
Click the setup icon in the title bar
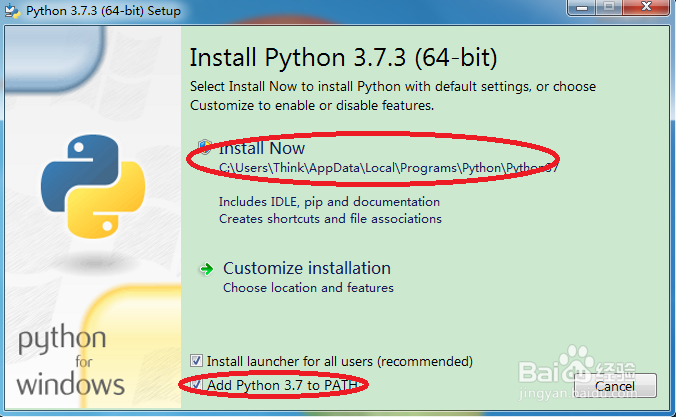coord(12,10)
